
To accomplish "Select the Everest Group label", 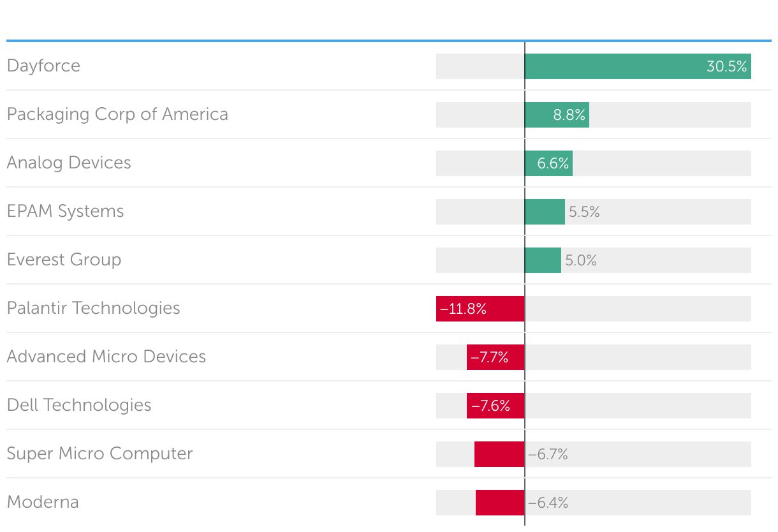I will [x=64, y=260].
